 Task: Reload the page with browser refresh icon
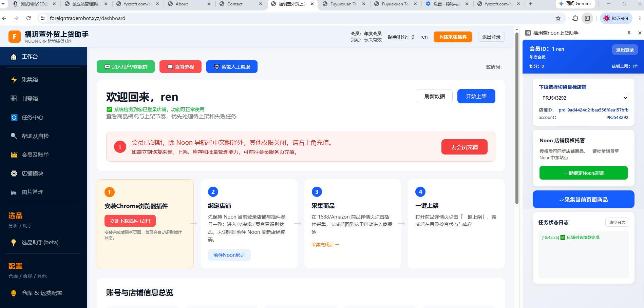coord(29,18)
